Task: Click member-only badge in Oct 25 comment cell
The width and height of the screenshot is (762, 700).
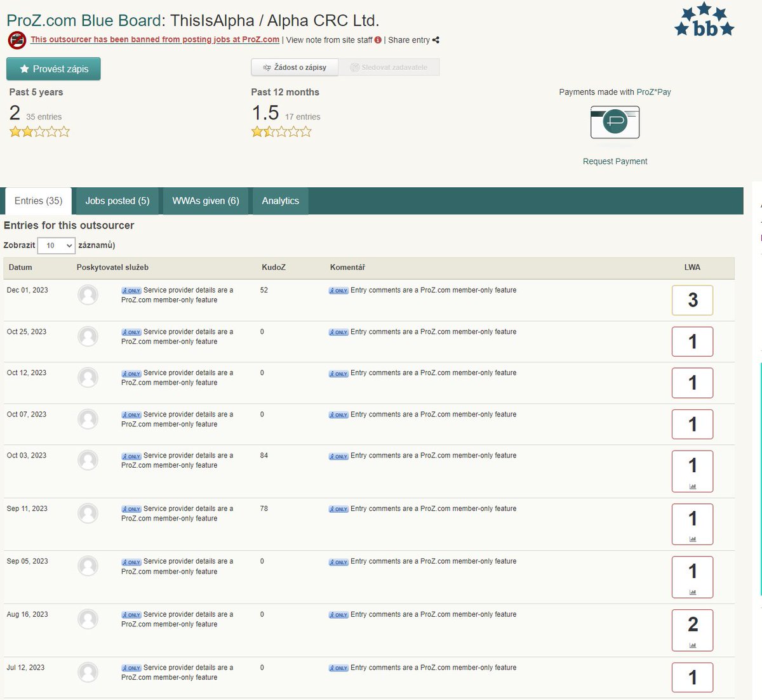Action: click(338, 332)
